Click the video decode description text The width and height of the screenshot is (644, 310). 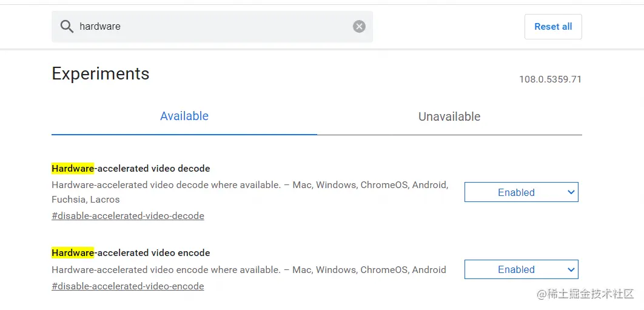(250, 192)
